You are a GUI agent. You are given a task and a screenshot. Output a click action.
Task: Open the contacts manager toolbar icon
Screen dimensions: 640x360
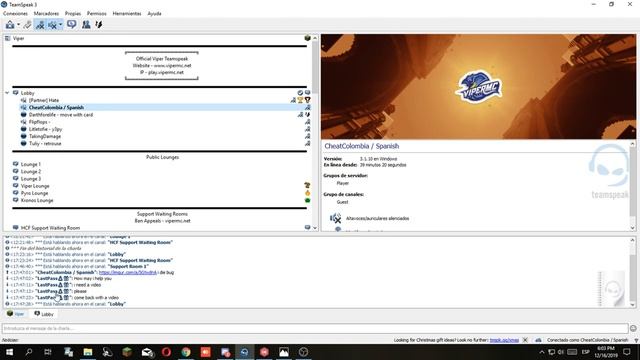(86, 25)
